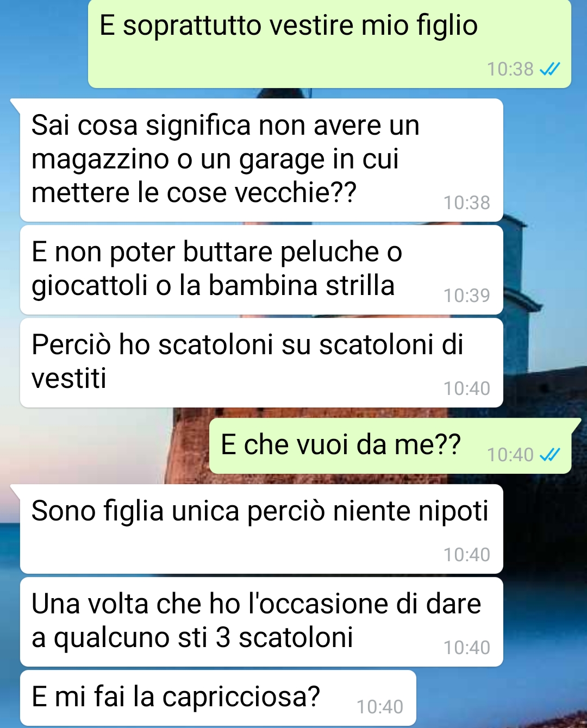This screenshot has width=587, height=728.
Task: Tap the 10:40 timestamp beside '3 scatoloni'
Action: point(466,648)
